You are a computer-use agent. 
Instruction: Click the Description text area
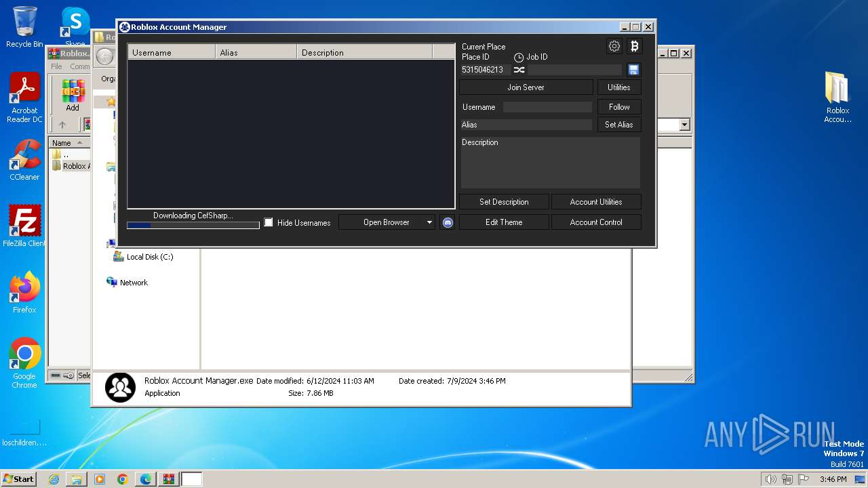pos(550,163)
